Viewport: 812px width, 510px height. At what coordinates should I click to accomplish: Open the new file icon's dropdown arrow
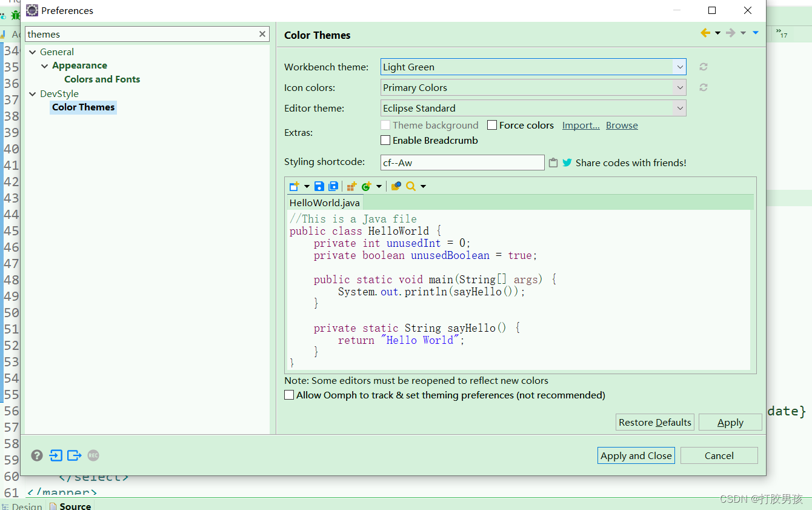(x=307, y=186)
